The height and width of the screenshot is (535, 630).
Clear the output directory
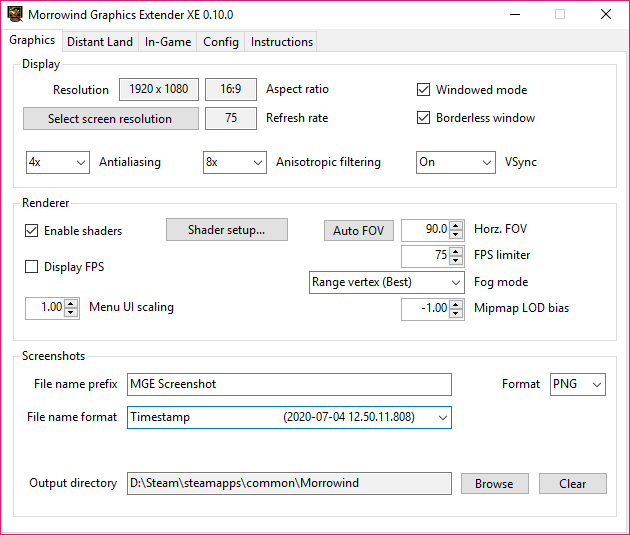click(x=573, y=484)
